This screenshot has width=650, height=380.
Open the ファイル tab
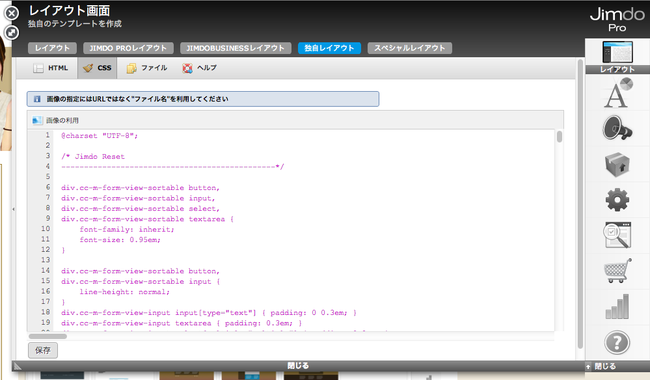[147, 68]
